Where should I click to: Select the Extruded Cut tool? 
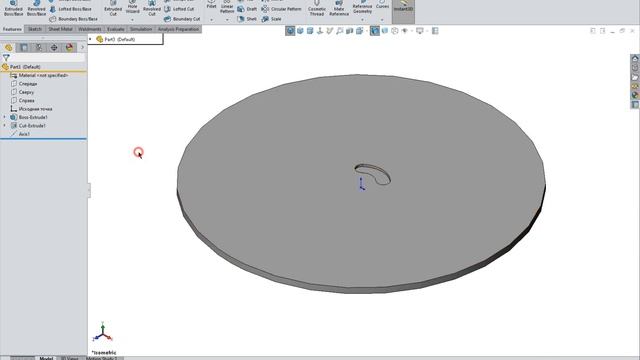[113, 8]
